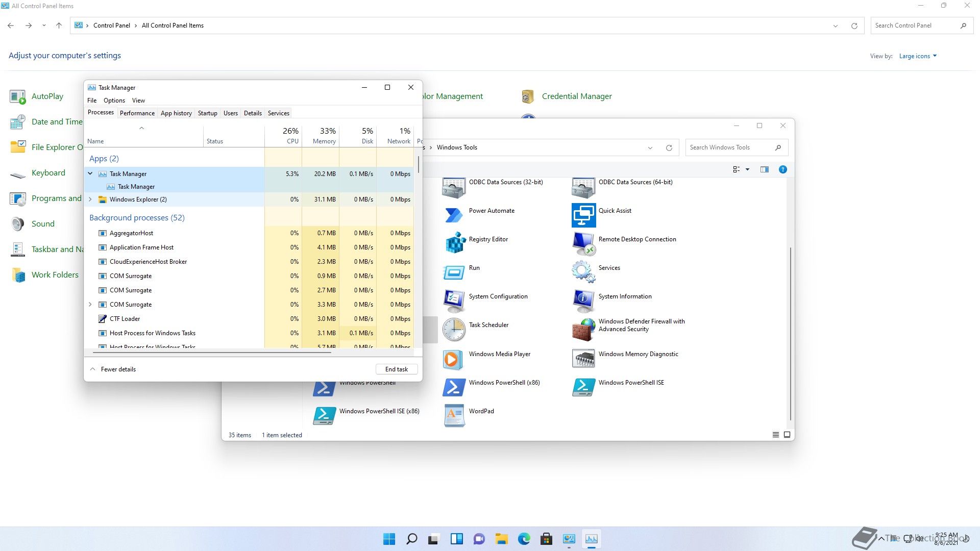This screenshot has height=551, width=980.
Task: Open the Run tool icon
Action: click(x=454, y=272)
